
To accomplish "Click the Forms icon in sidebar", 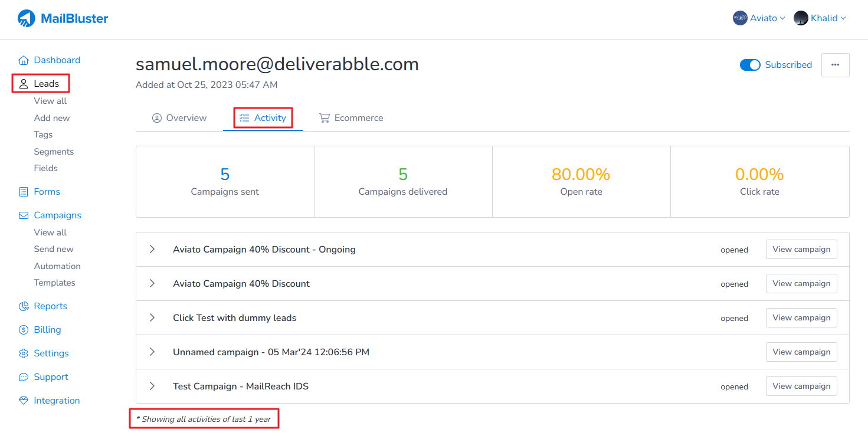I will tap(24, 192).
